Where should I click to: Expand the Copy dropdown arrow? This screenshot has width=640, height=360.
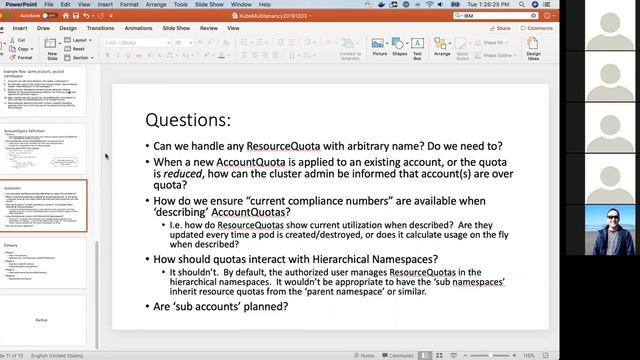(x=32, y=49)
